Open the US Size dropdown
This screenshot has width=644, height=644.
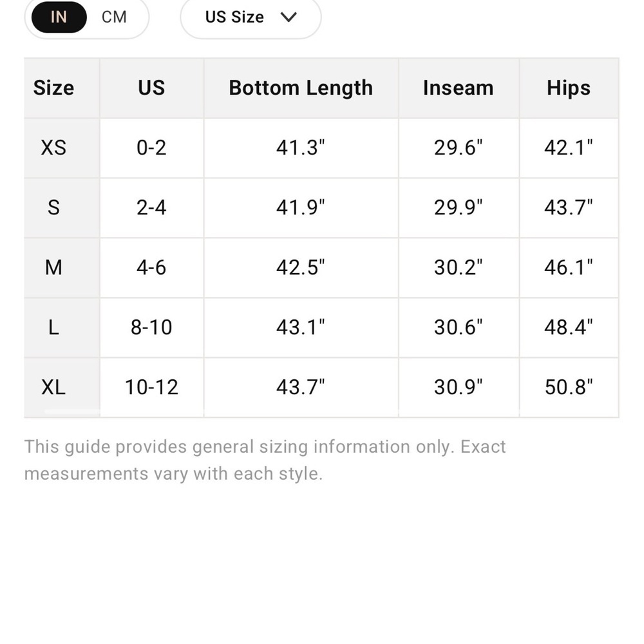coord(251,17)
